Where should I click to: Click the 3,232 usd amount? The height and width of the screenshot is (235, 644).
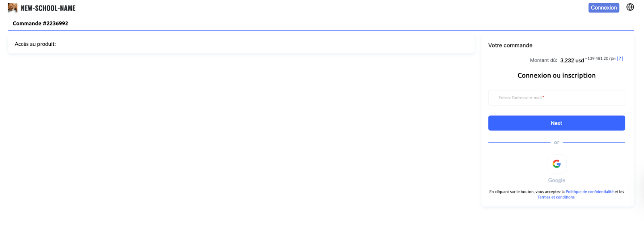point(572,61)
